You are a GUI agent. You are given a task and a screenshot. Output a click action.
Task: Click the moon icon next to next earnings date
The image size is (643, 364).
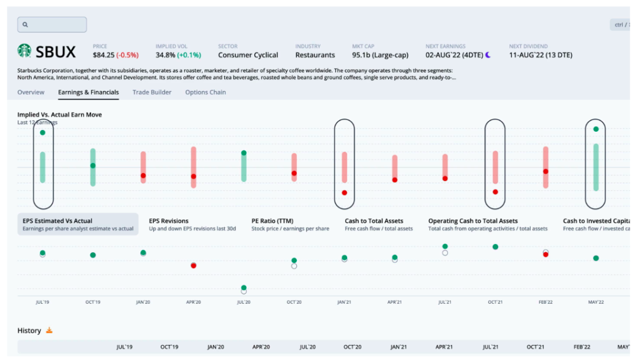pos(488,55)
